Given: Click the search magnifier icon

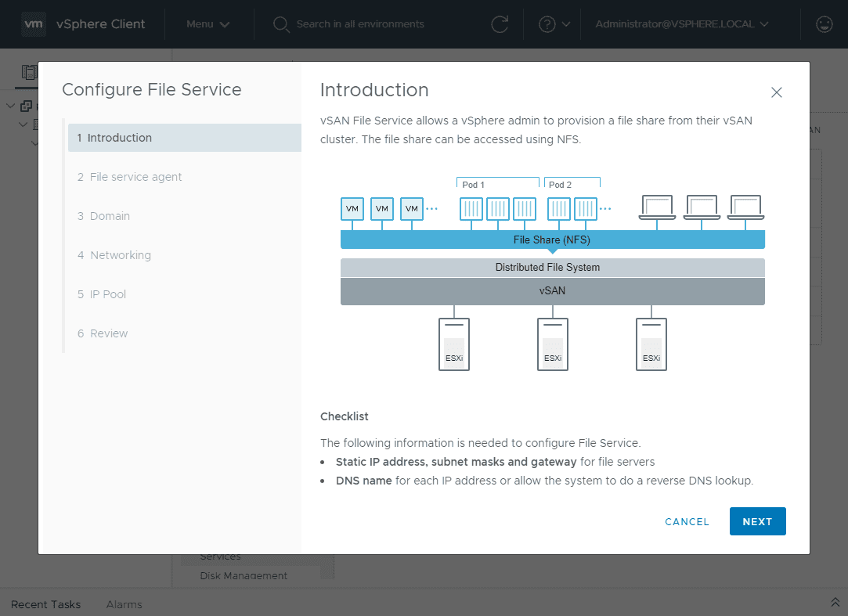Looking at the screenshot, I should pos(281,24).
